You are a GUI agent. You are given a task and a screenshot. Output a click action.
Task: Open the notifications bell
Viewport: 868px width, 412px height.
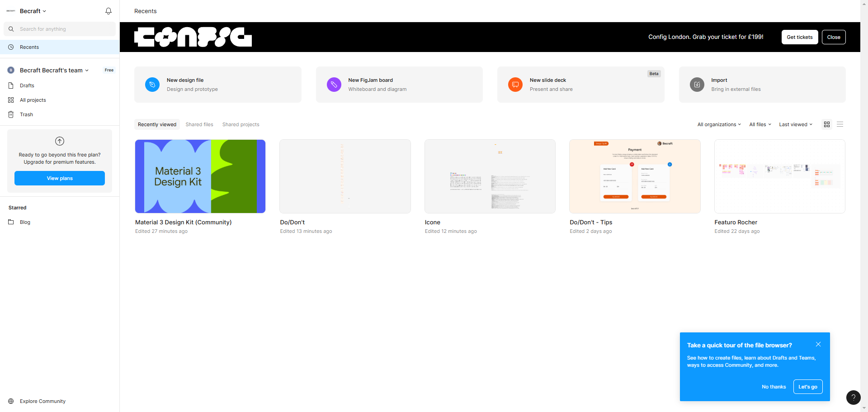[108, 11]
